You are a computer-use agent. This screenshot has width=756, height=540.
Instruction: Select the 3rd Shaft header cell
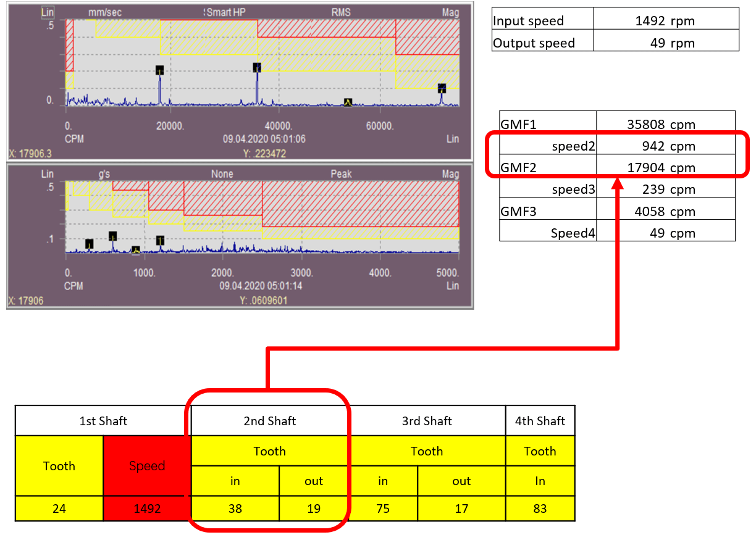coord(427,421)
